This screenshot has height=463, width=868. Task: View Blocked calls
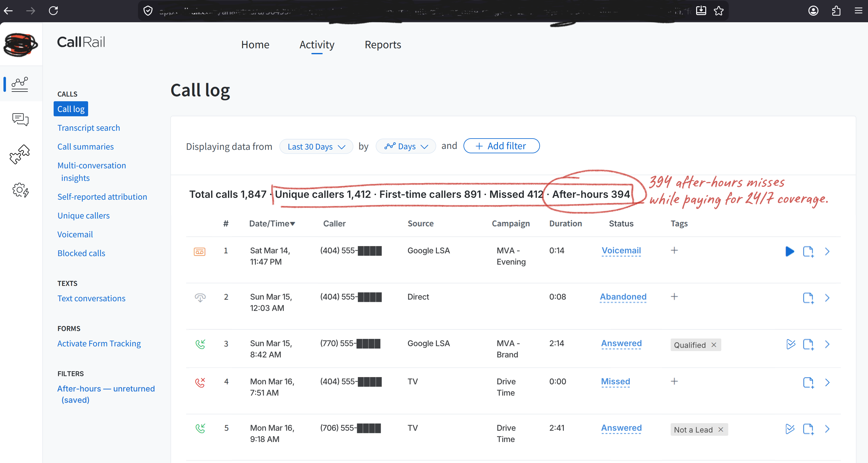81,253
